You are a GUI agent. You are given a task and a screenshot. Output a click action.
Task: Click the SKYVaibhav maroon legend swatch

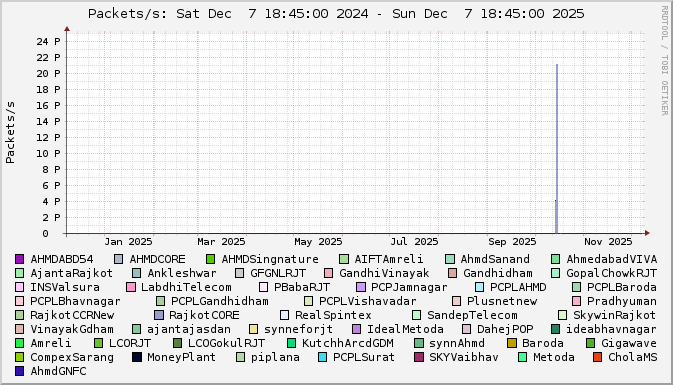tap(418, 357)
